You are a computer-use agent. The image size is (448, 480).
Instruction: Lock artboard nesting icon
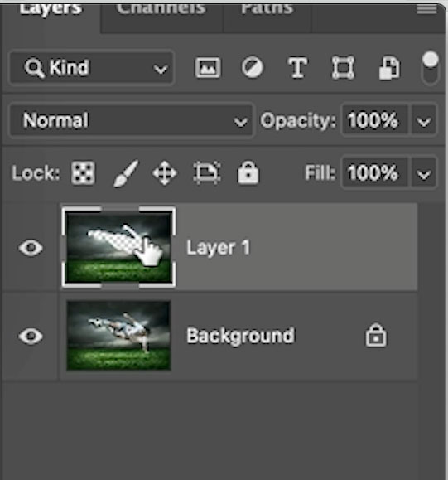tap(207, 173)
